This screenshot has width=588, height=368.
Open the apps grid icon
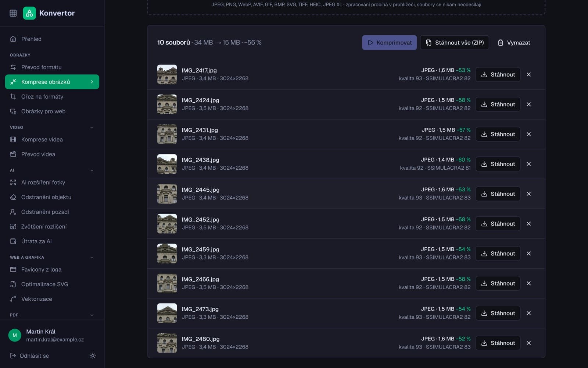click(x=13, y=13)
